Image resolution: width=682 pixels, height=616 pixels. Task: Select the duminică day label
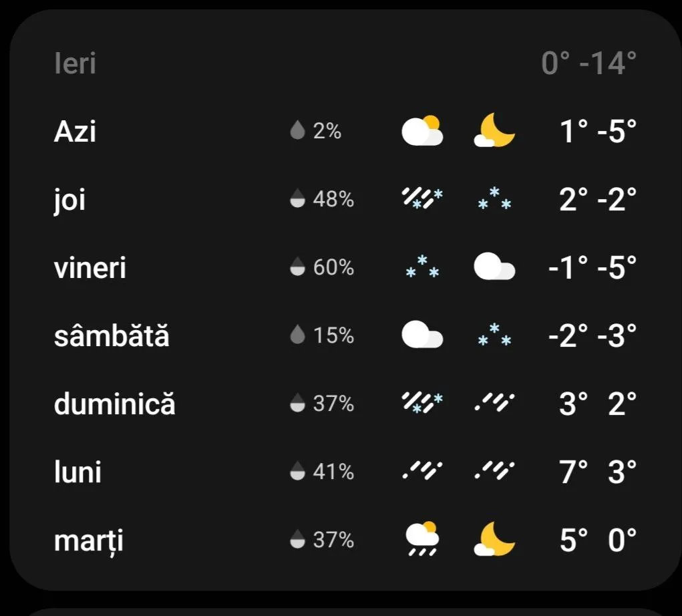[114, 404]
